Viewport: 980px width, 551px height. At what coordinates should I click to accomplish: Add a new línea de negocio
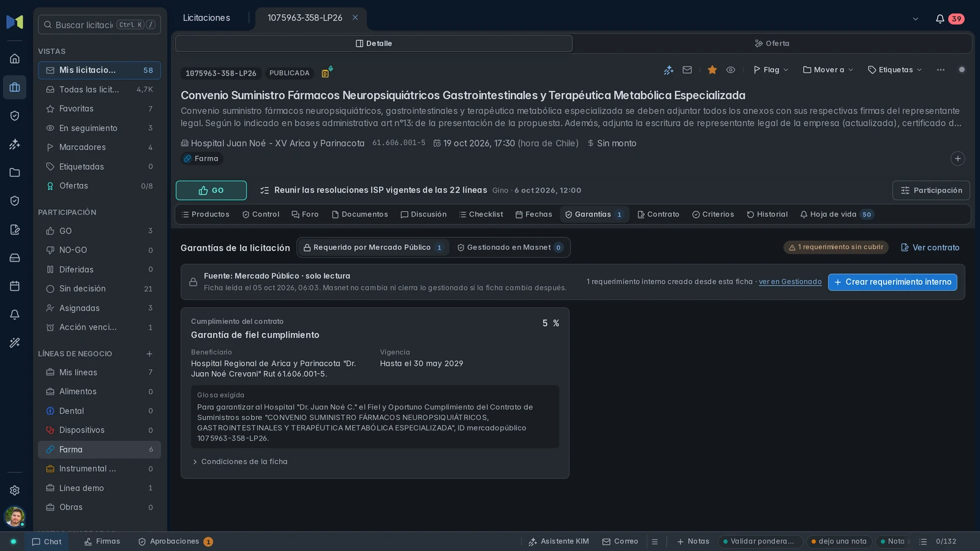[149, 354]
